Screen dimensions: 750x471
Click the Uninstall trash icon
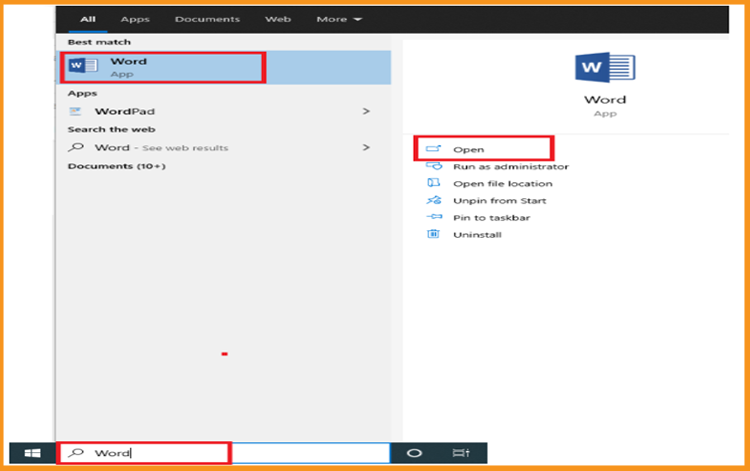pyautogui.click(x=433, y=234)
